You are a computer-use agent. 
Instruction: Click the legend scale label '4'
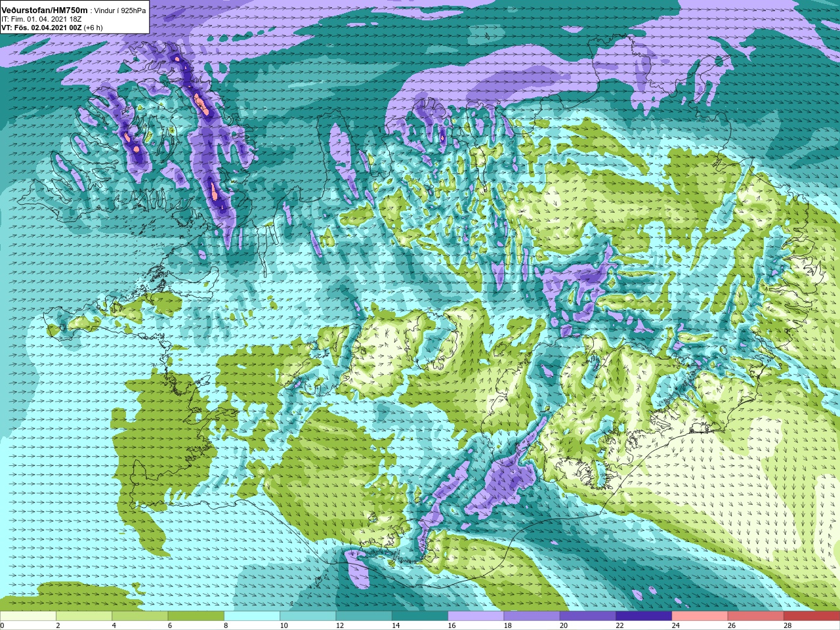114,625
